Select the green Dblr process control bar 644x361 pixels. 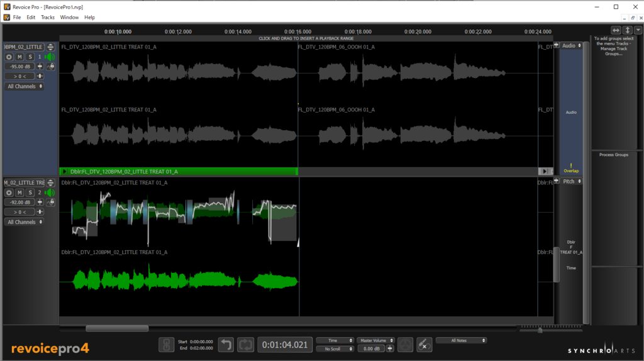click(179, 172)
